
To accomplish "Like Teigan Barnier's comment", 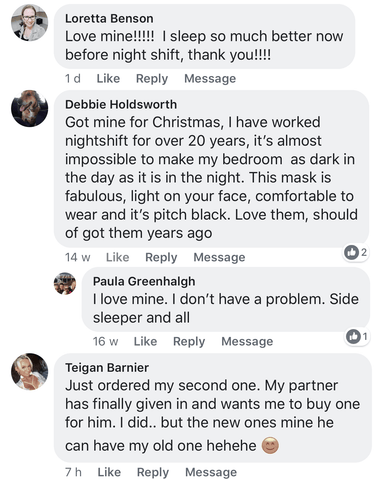I will [109, 472].
